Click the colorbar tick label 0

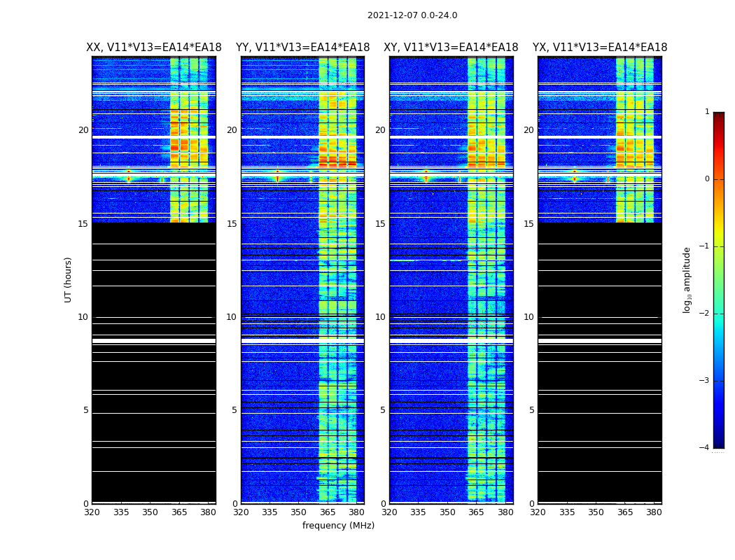click(706, 179)
